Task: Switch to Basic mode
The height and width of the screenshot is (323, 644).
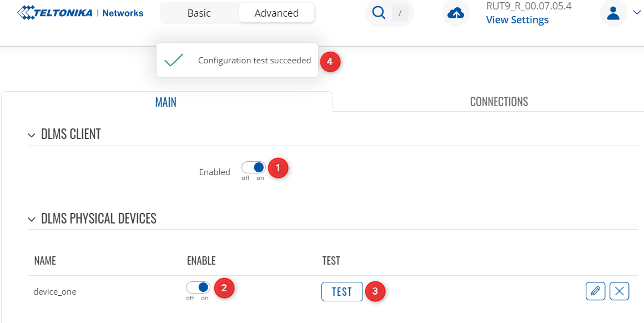Action: pyautogui.click(x=199, y=13)
